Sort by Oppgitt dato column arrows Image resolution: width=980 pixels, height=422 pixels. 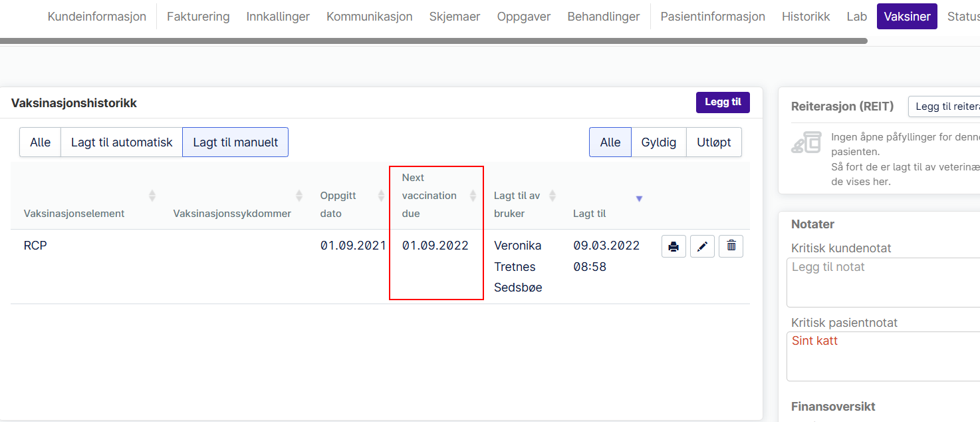click(381, 196)
